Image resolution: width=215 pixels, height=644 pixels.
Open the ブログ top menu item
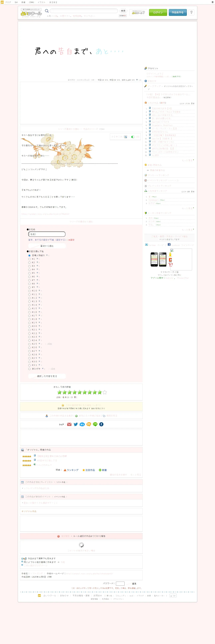click(8, 2)
